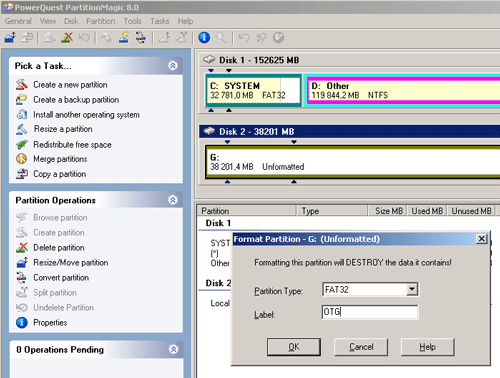
Task: Collapse the Partition Operations panel
Action: [173, 200]
